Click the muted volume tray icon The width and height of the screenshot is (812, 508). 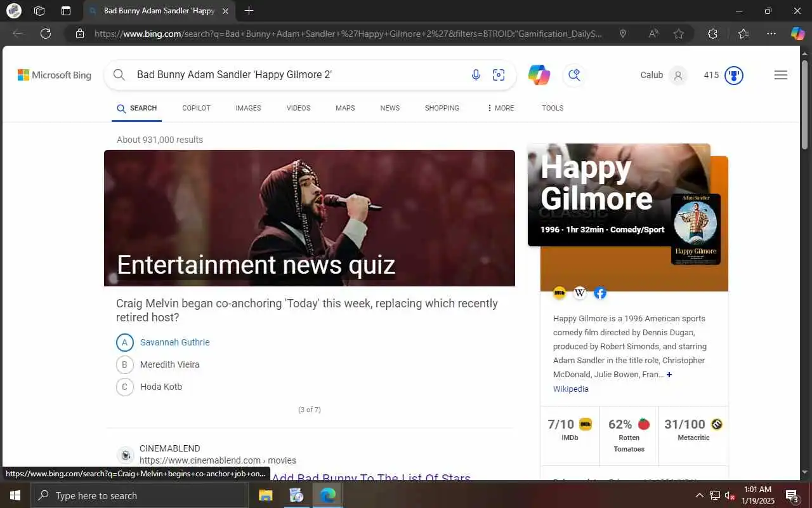click(730, 495)
